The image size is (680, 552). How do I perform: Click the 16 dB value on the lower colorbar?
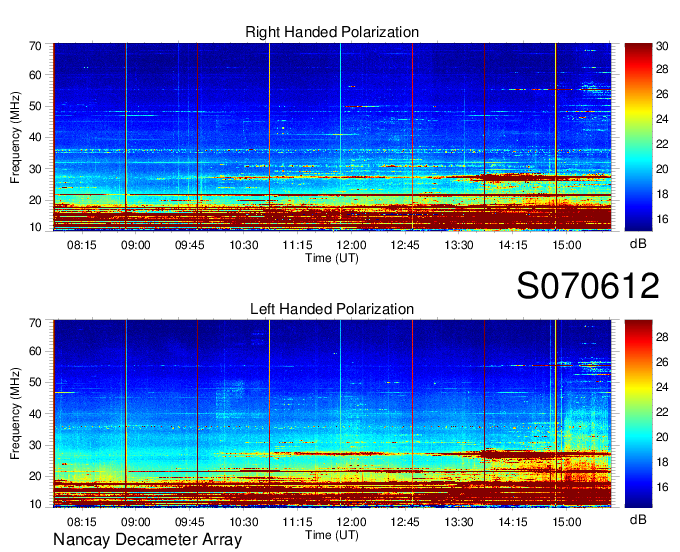click(x=662, y=487)
